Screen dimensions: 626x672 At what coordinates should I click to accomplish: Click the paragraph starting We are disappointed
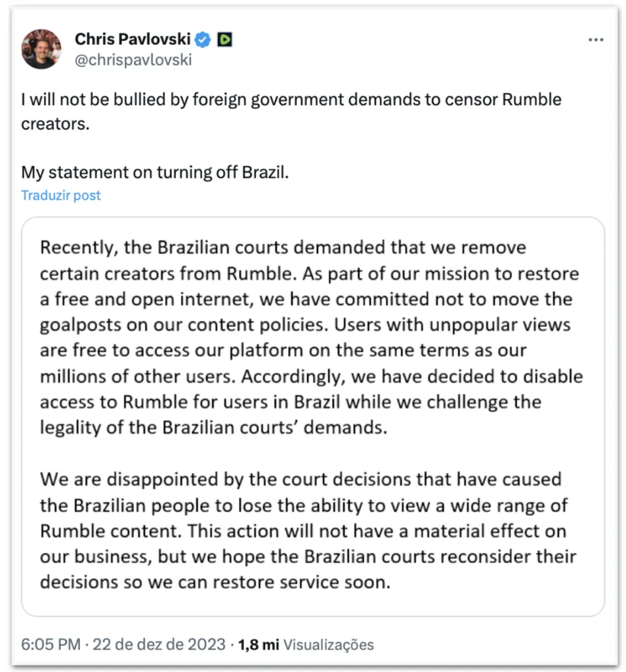[308, 530]
